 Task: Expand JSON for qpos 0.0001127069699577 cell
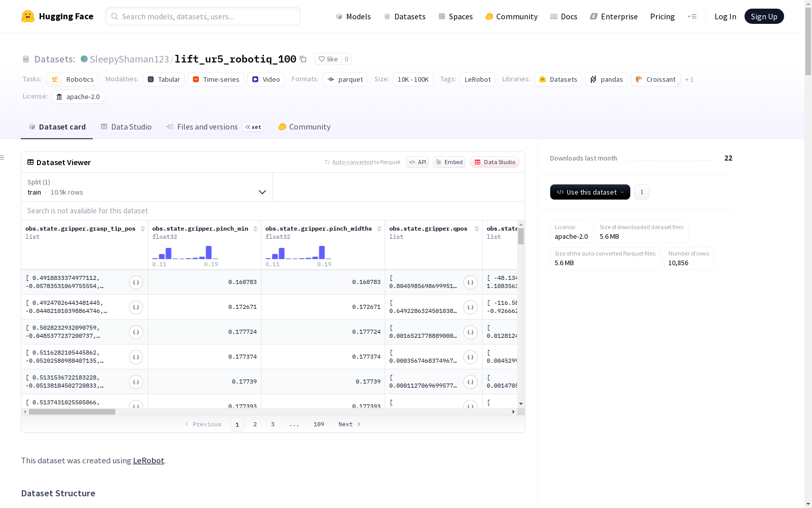470,382
